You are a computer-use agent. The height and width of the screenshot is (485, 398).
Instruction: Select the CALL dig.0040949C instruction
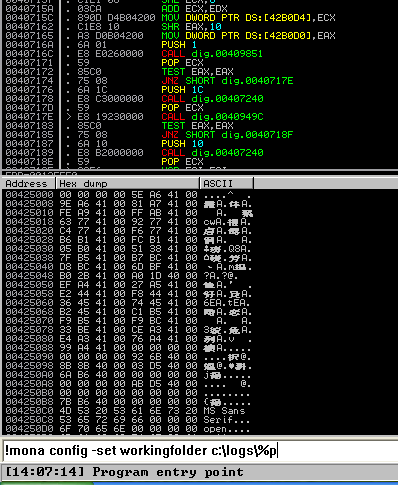pyautogui.click(x=212, y=116)
